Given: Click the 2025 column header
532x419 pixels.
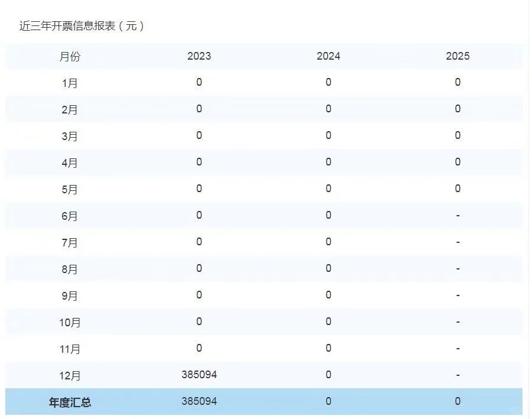Looking at the screenshot, I should tap(458, 57).
